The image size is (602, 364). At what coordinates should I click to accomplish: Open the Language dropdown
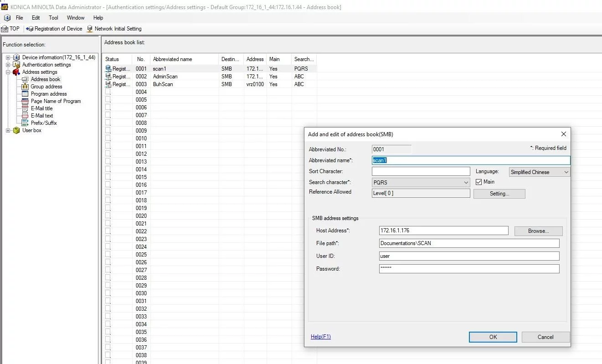tap(540, 172)
